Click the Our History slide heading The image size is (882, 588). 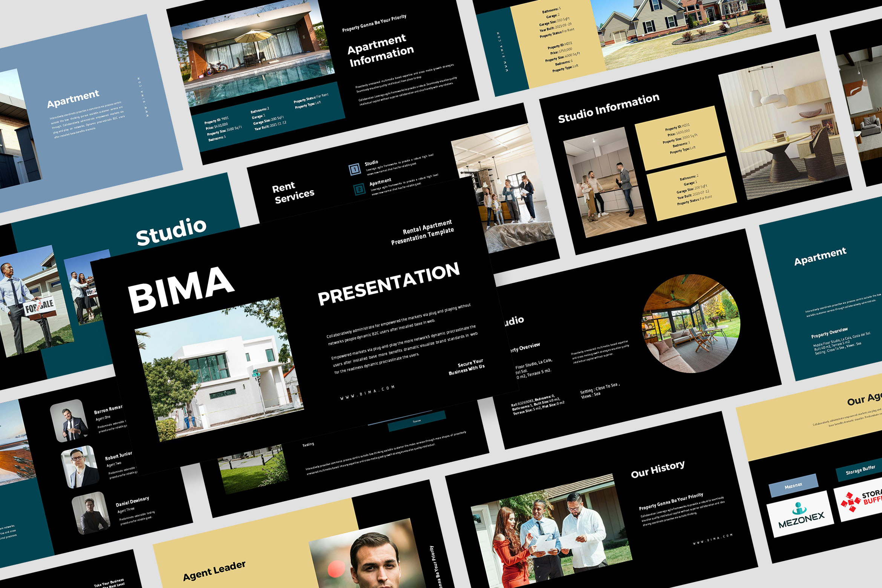coord(657,469)
